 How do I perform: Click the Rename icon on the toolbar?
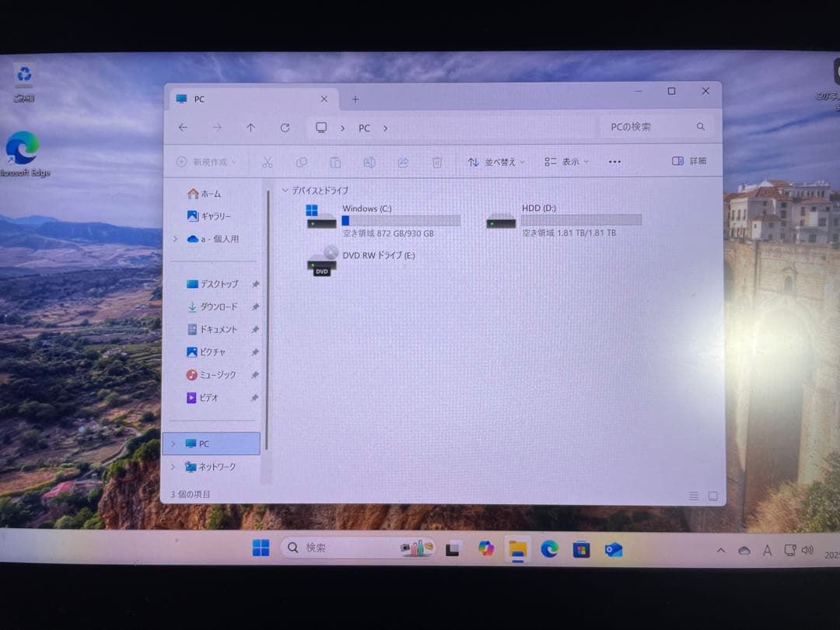pyautogui.click(x=369, y=162)
